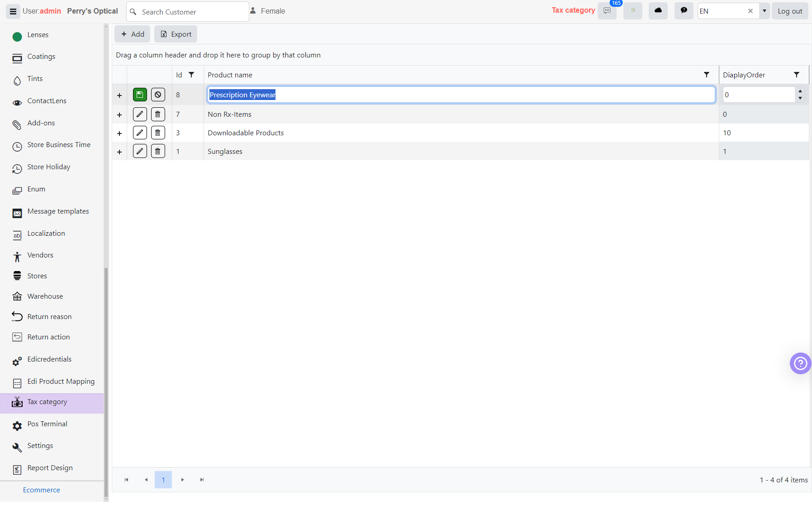Image resolution: width=812 pixels, height=510 pixels.
Task: Delete the Sunglasses row
Action: coord(158,151)
